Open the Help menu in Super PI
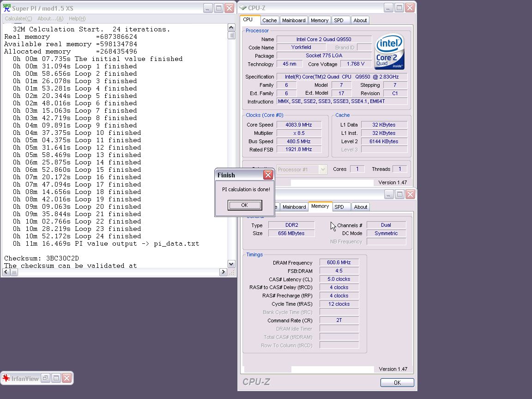This screenshot has height=399, width=532. pos(77,18)
